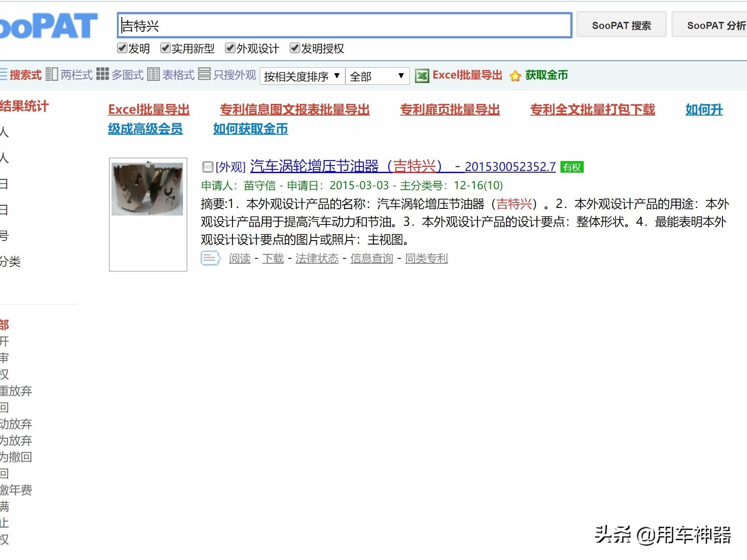Switch to 搜索式 list view
Viewport: 747px width, 560px height.
click(25, 75)
